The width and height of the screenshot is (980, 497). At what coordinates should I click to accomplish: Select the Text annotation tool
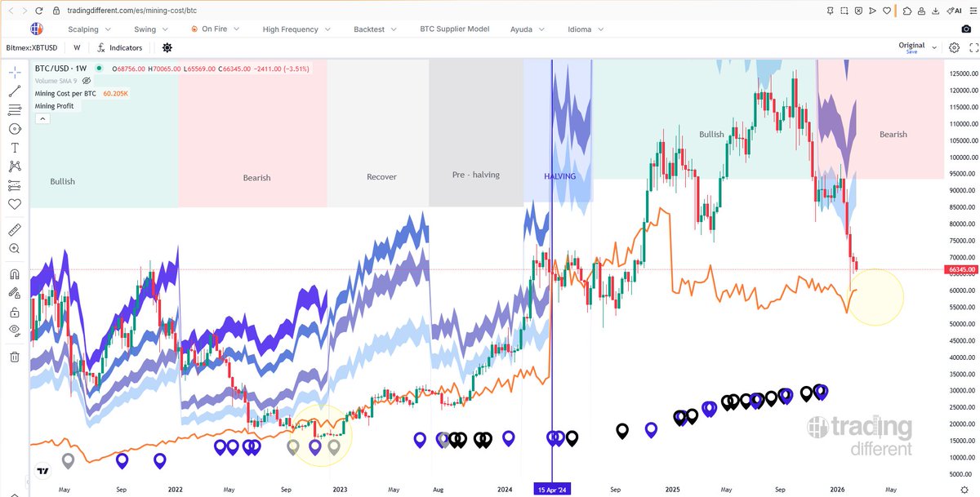[15, 148]
